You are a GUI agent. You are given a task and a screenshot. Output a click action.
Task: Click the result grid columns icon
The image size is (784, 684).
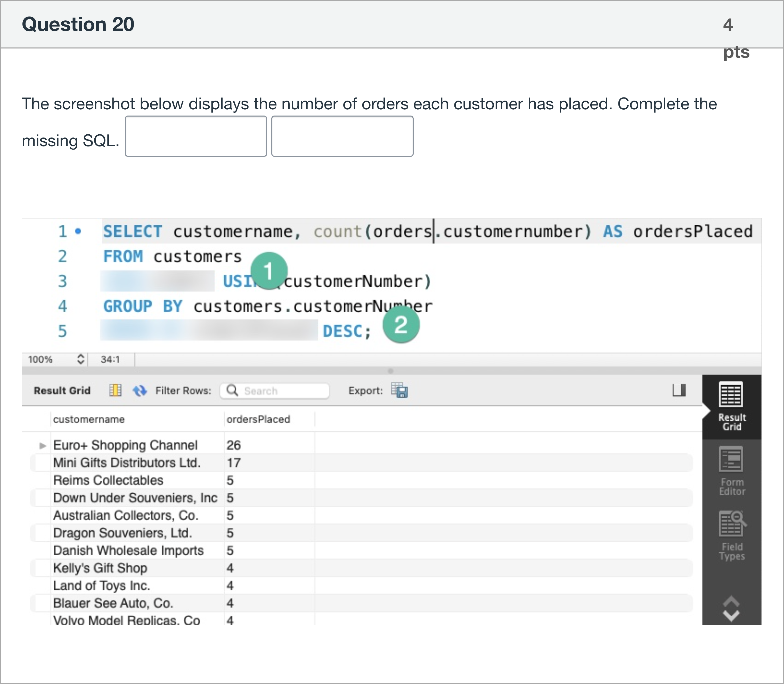115,390
